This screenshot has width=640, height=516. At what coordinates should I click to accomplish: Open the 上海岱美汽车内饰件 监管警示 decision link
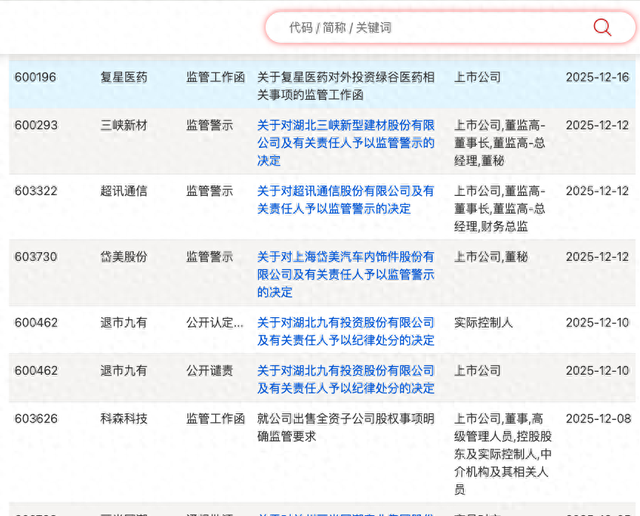pos(346,274)
